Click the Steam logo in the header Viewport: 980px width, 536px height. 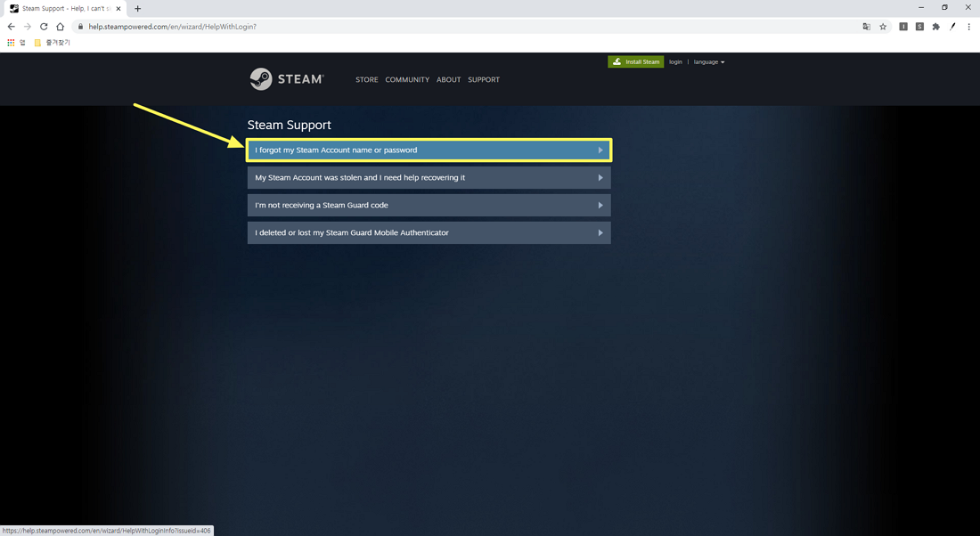tap(287, 79)
